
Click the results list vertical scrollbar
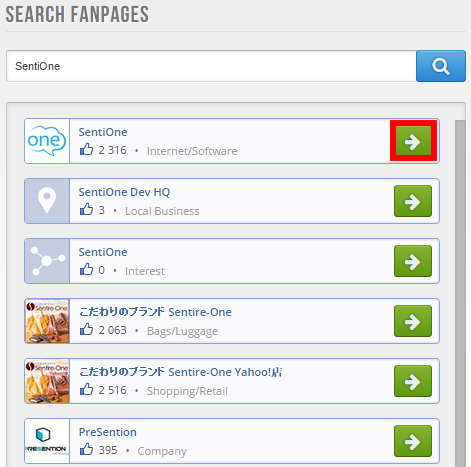coord(460,293)
